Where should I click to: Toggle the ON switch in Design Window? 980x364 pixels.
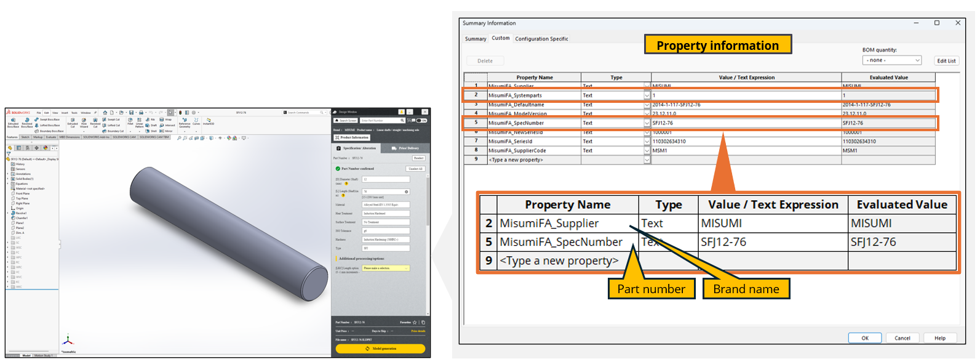pyautogui.click(x=421, y=121)
